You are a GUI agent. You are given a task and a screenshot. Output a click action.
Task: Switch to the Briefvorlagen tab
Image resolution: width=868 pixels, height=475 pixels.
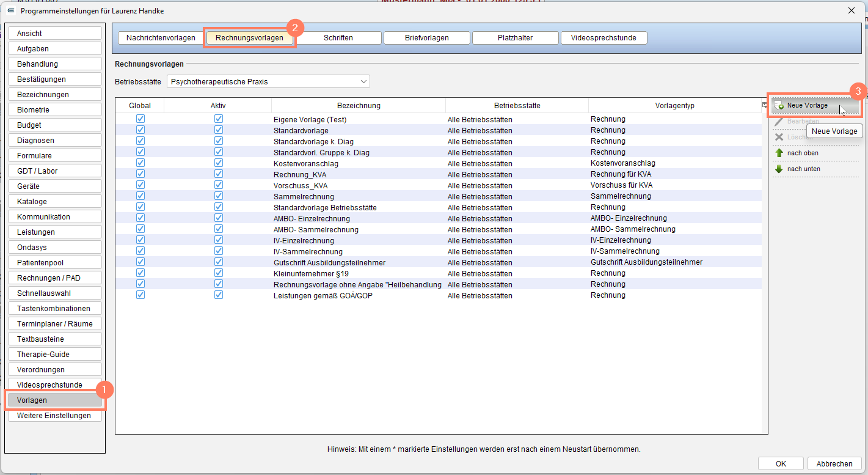coord(427,38)
